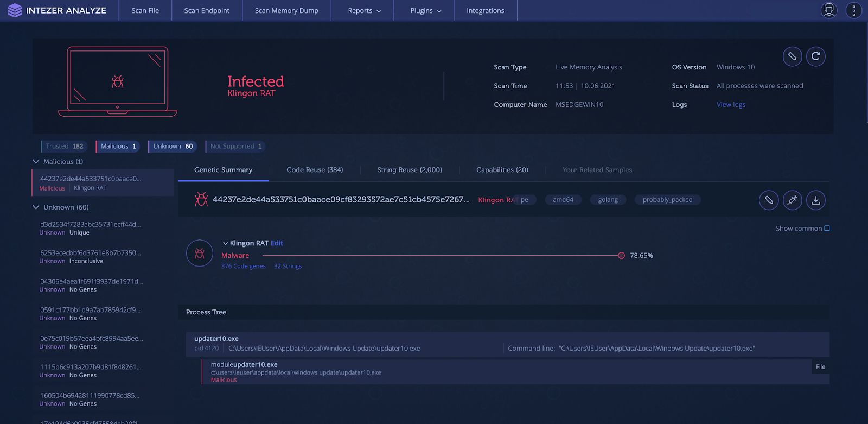Open the user profile avatar icon

pyautogui.click(x=829, y=10)
